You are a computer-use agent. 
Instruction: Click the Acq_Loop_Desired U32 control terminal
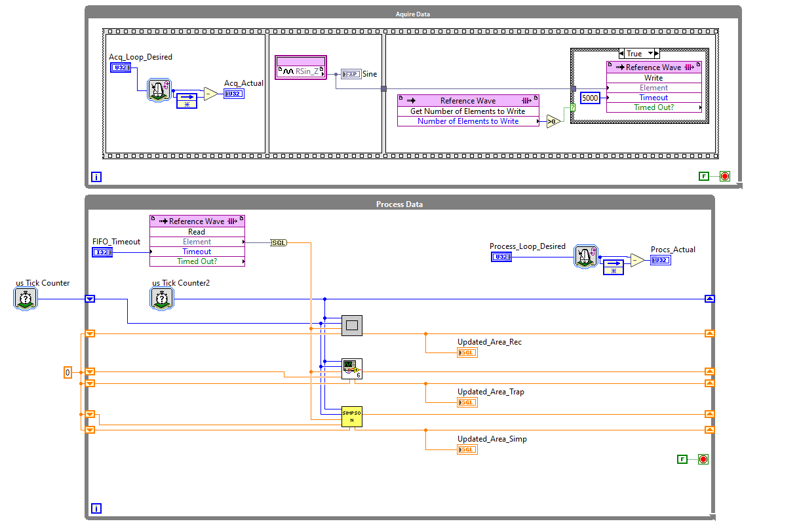point(119,67)
